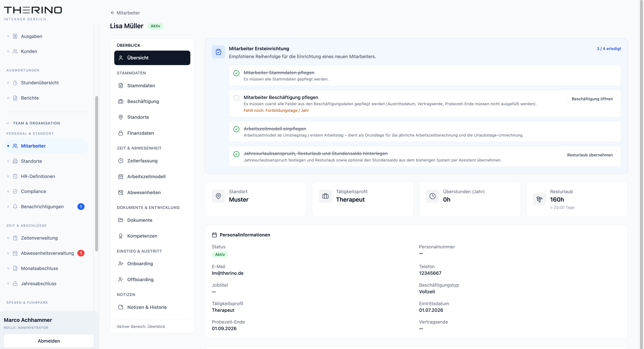This screenshot has height=349, width=644.
Task: Collapse the Team & Organisation section chevron
Action: coord(8,123)
